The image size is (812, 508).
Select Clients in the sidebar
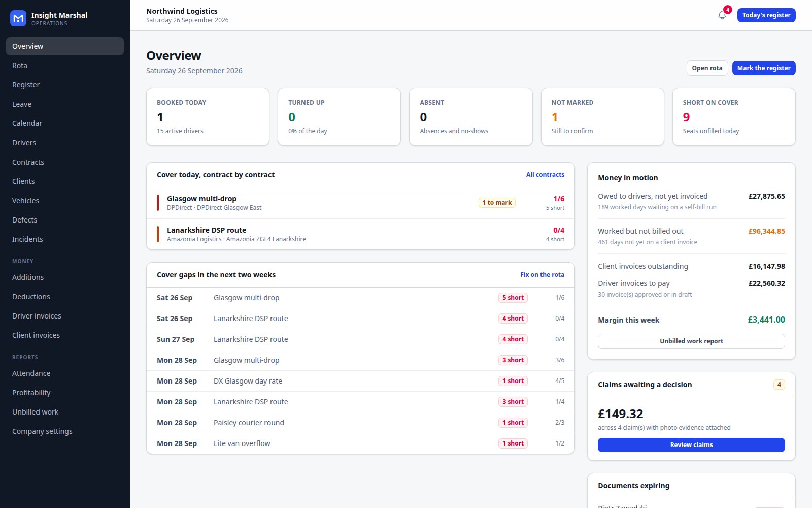pos(65,181)
